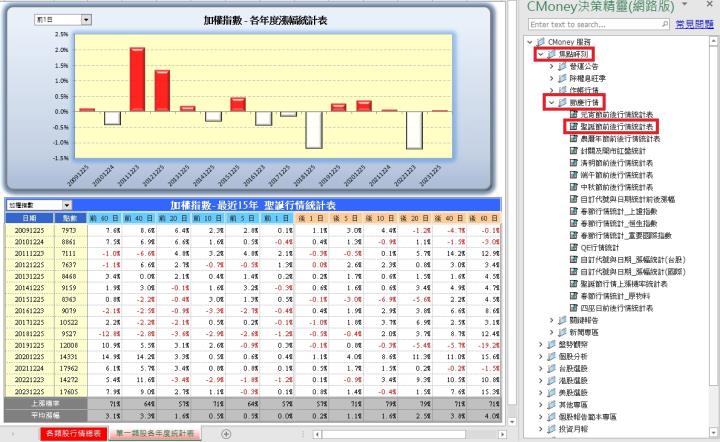720x442 pixels.
Task: Expand the 投資月報 folder chevron
Action: click(540, 429)
